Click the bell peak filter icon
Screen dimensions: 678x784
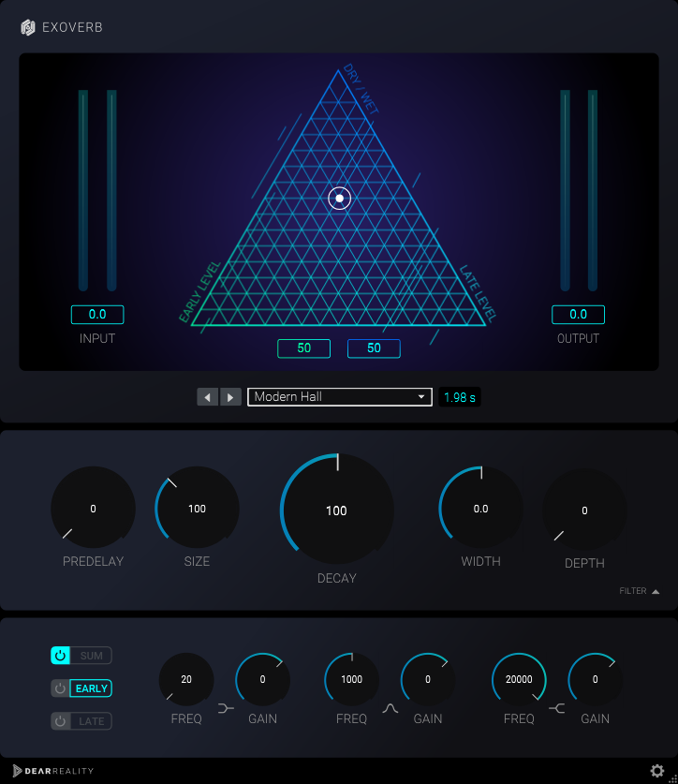(391, 709)
